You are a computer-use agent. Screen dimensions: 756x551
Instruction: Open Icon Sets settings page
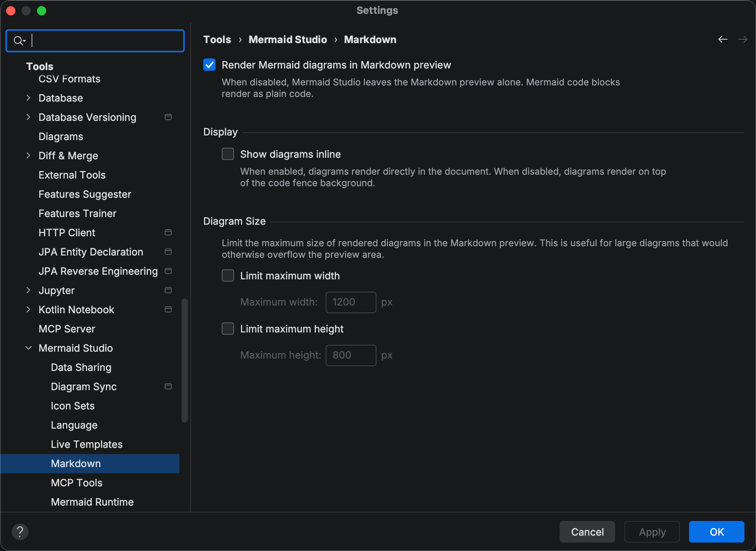[73, 406]
